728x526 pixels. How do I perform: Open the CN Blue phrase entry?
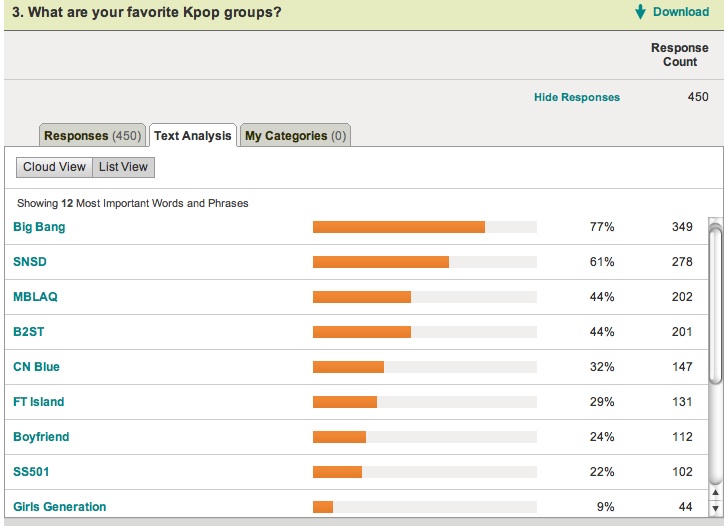(x=36, y=367)
